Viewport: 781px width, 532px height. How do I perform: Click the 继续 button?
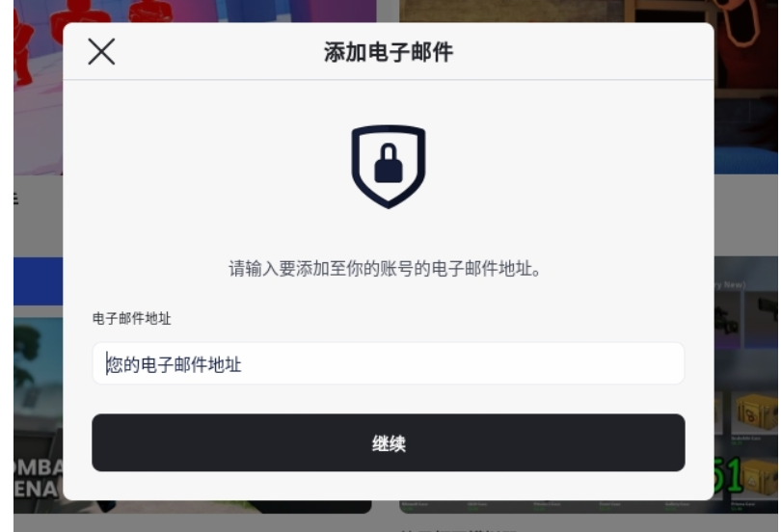point(389,443)
